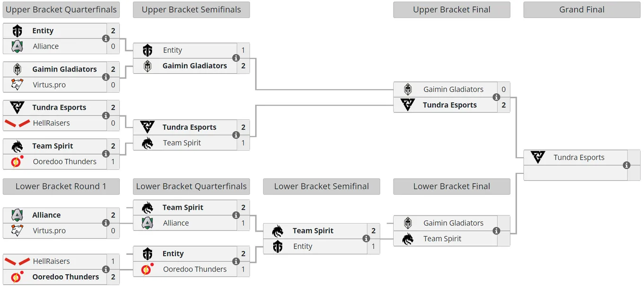Select Upper Bracket Quarterfinals header
The image size is (644, 287).
[x=61, y=10]
